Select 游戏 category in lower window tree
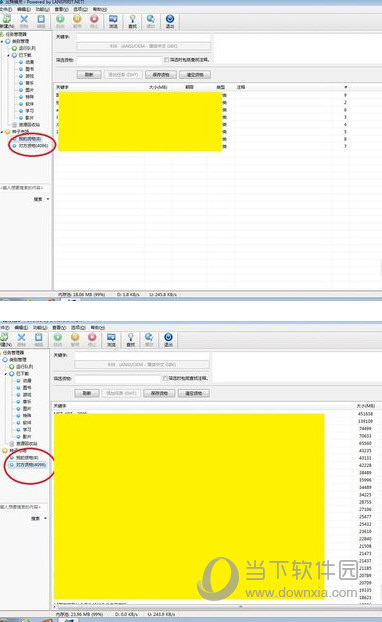Viewport: 382px width, 622px height. 27,395
